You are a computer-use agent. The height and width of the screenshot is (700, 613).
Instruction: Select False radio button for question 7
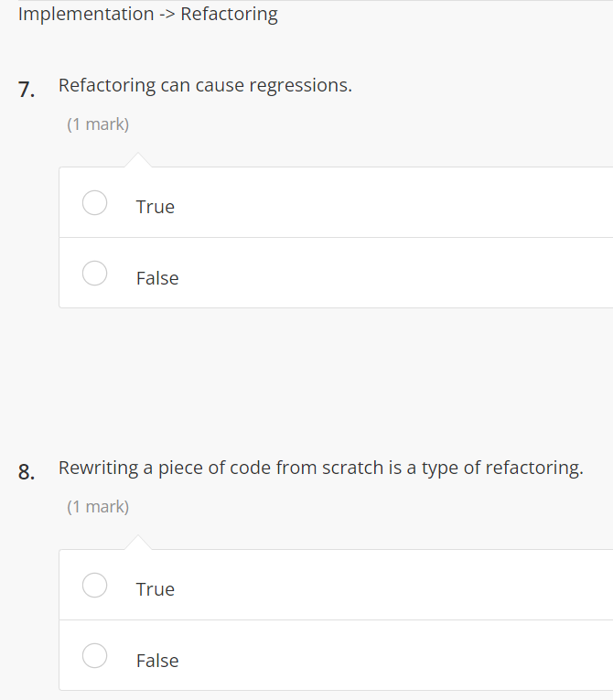pyautogui.click(x=95, y=273)
